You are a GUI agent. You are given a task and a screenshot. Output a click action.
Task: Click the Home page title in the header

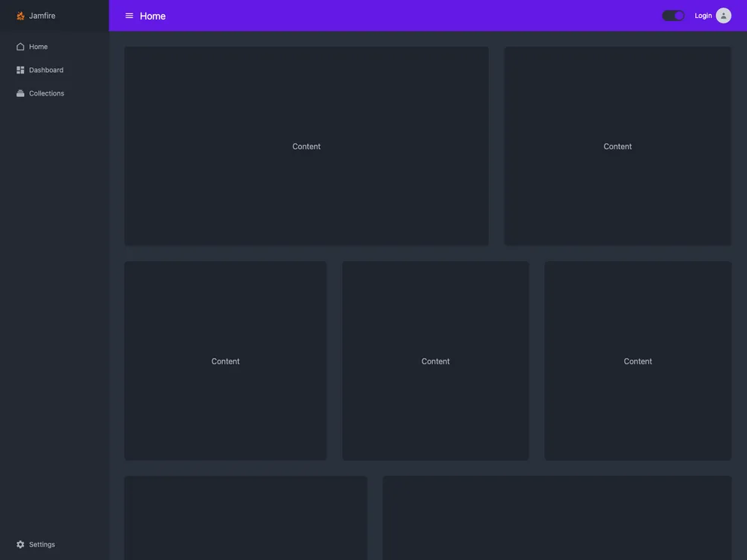coord(153,16)
